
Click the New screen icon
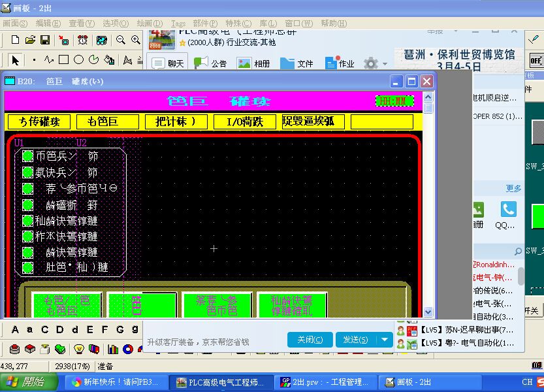pyautogui.click(x=15, y=40)
